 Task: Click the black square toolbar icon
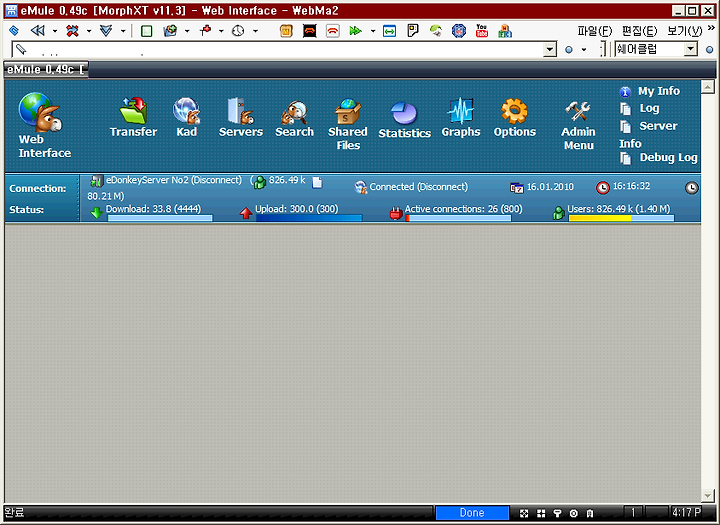[x=309, y=31]
